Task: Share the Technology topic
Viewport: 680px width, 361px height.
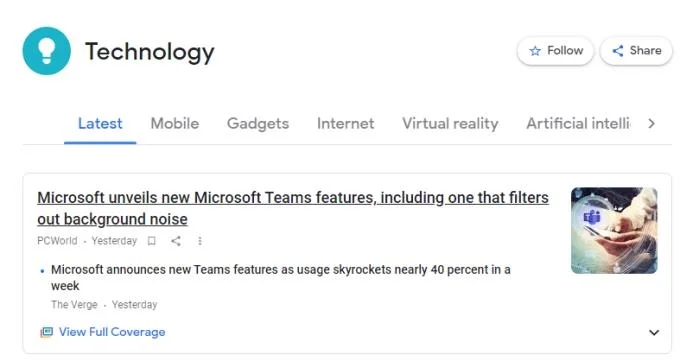Action: click(x=636, y=51)
